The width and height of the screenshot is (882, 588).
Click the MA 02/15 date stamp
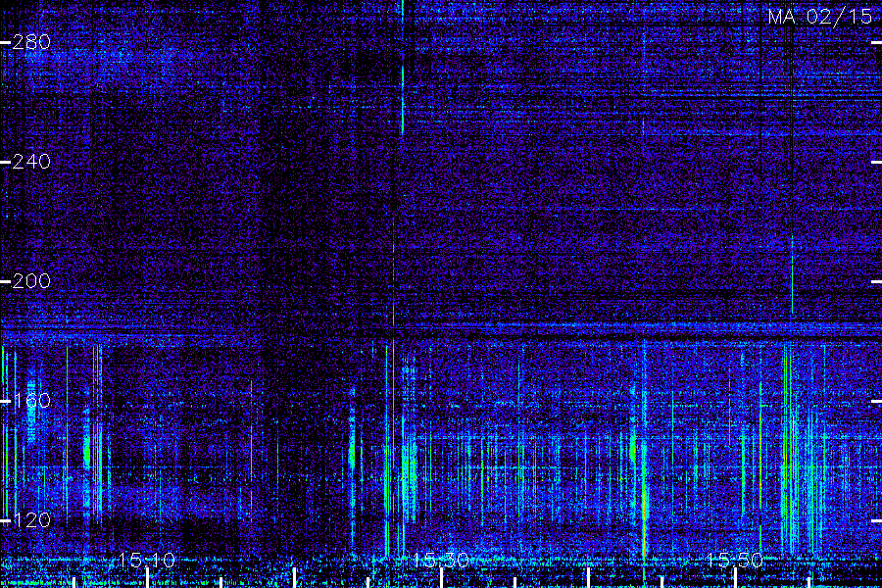(820, 17)
